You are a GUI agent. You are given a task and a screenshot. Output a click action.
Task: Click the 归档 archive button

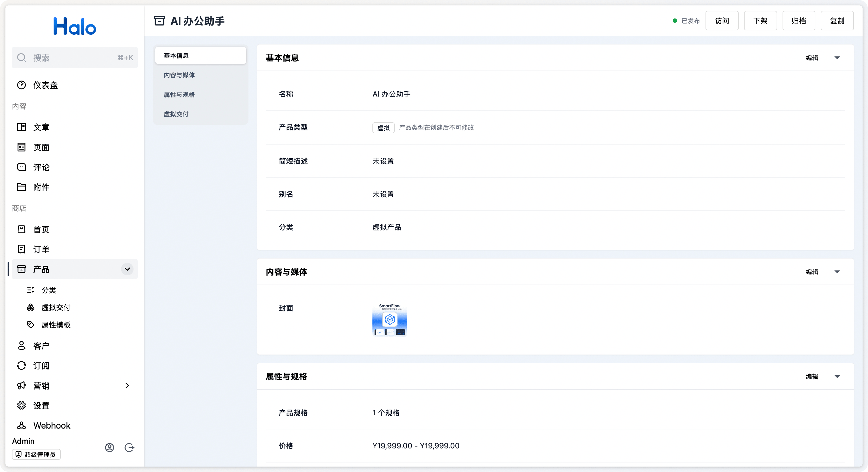point(799,21)
